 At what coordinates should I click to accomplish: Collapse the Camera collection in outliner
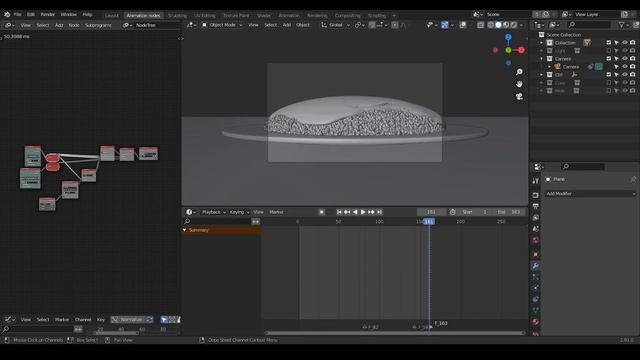click(542, 59)
